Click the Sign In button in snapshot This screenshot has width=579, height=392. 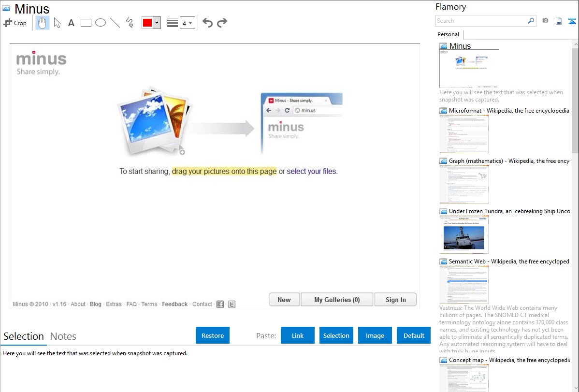[395, 300]
